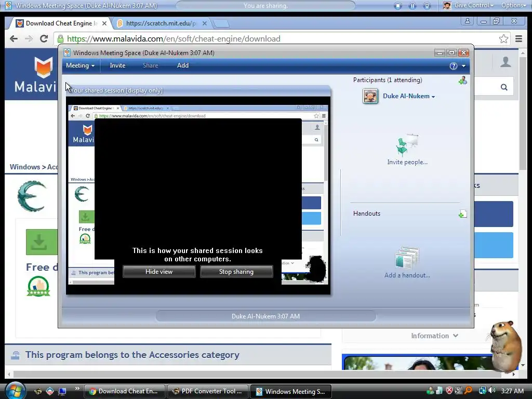
Task: Open the Options dropdown in sharing bar
Action: tap(514, 5)
